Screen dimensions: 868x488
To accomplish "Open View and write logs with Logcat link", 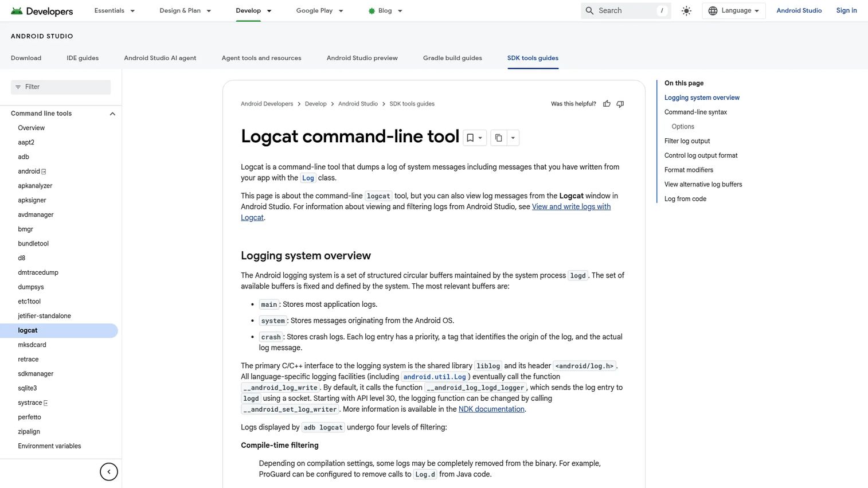I will 571,207.
